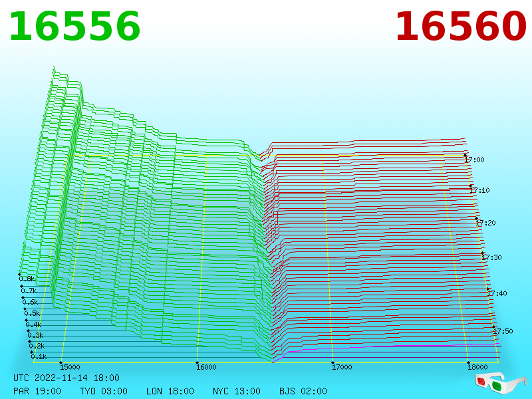Click the 0.7k depth axis label
The image size is (532, 399).
click(x=29, y=291)
